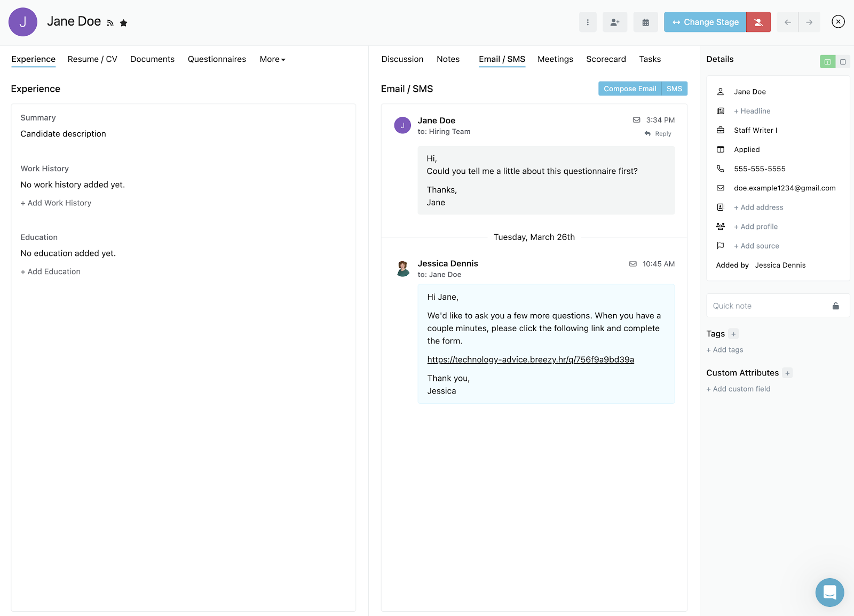Click Add address link

758,207
